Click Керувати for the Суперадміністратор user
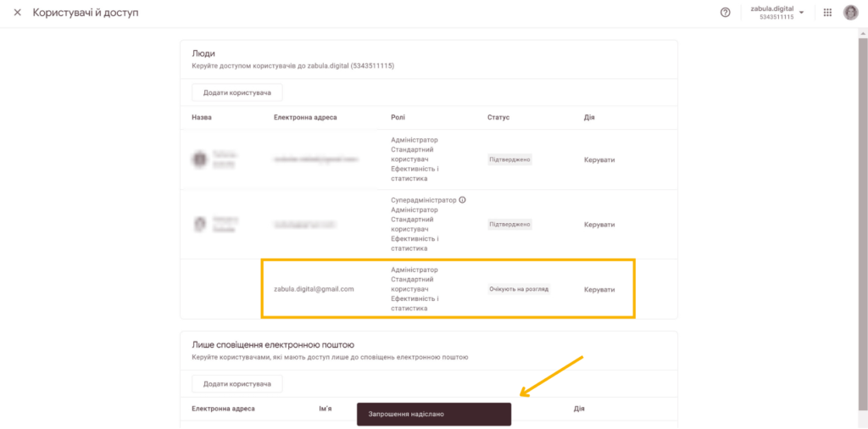This screenshot has height=429, width=868. click(x=599, y=224)
